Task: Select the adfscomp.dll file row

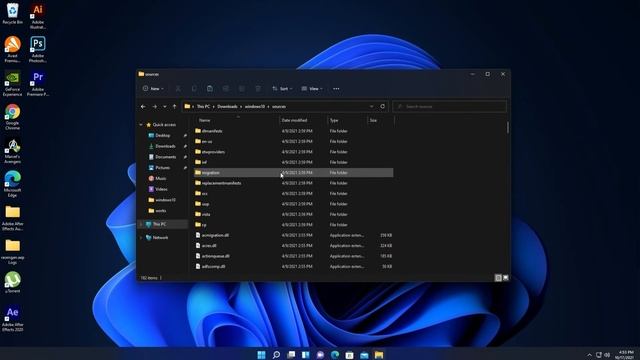Action: [293, 267]
